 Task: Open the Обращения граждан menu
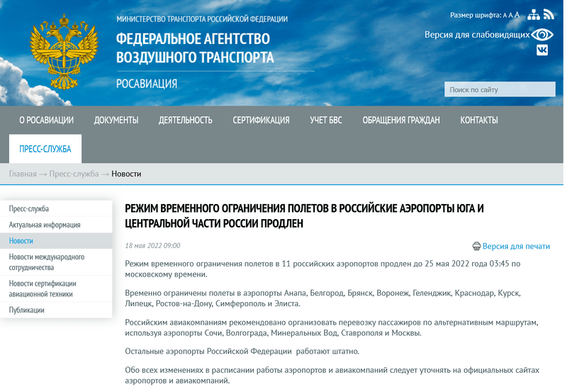tap(401, 120)
